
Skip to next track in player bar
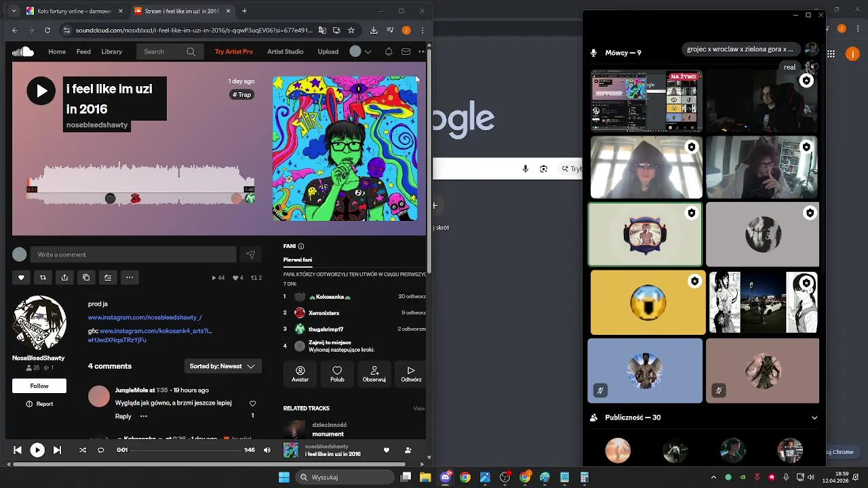(x=57, y=450)
